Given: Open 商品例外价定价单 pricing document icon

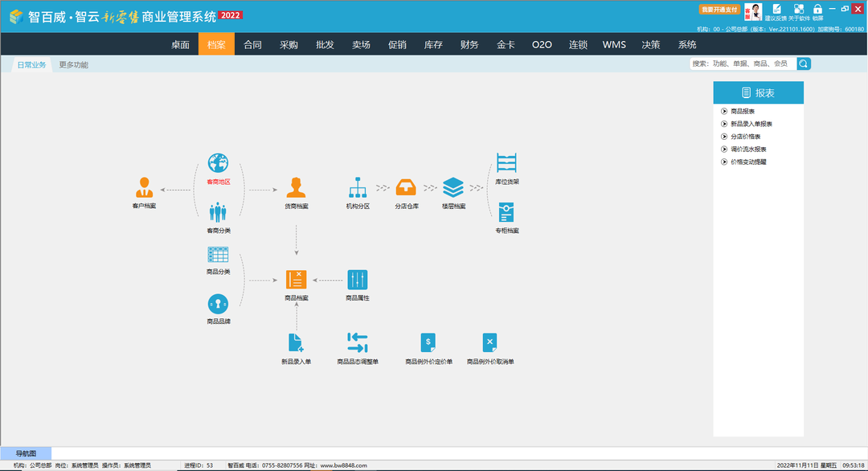Looking at the screenshot, I should pos(428,343).
